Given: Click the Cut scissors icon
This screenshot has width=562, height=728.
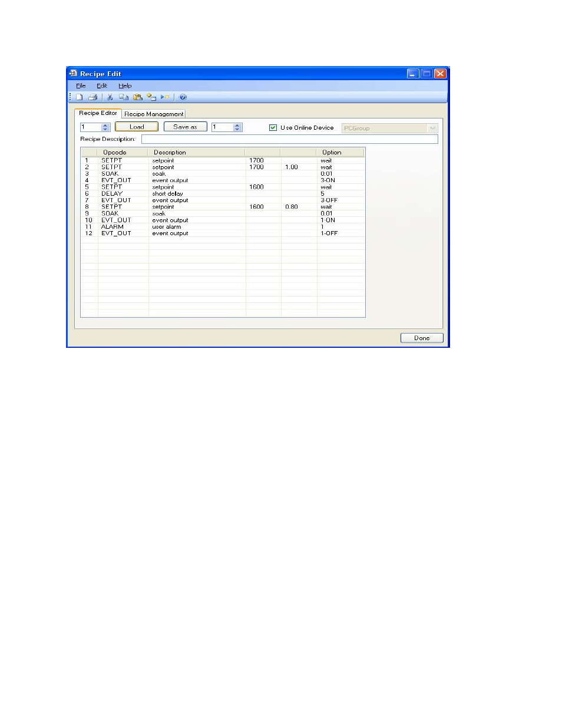Looking at the screenshot, I should pyautogui.click(x=110, y=97).
